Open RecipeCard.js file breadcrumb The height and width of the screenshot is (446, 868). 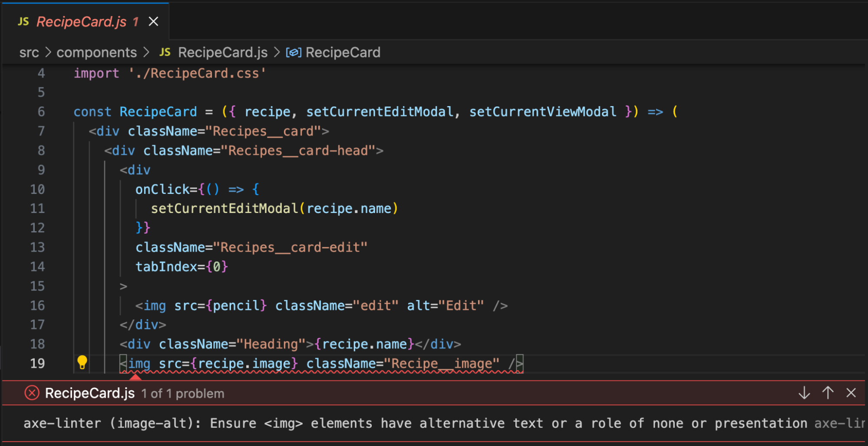pyautogui.click(x=223, y=53)
